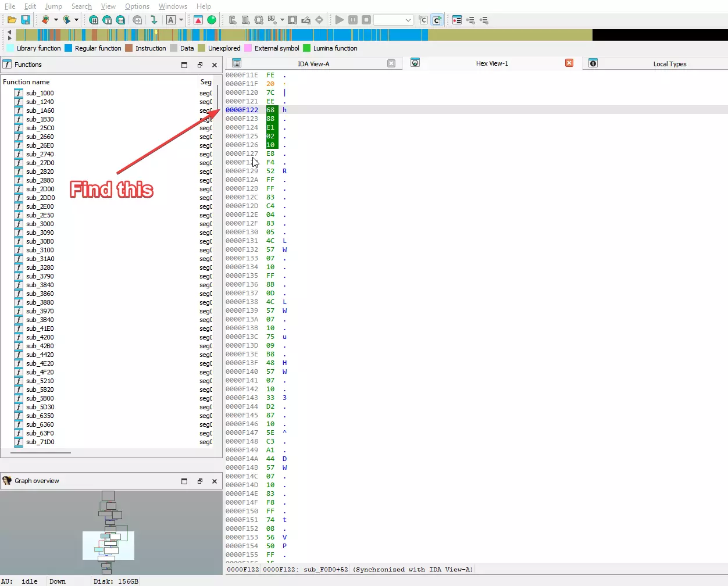Open the debugger selection combo box

[393, 20]
